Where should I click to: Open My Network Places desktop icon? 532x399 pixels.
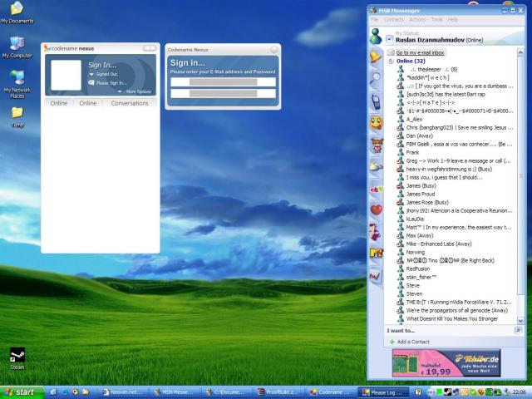[17, 84]
